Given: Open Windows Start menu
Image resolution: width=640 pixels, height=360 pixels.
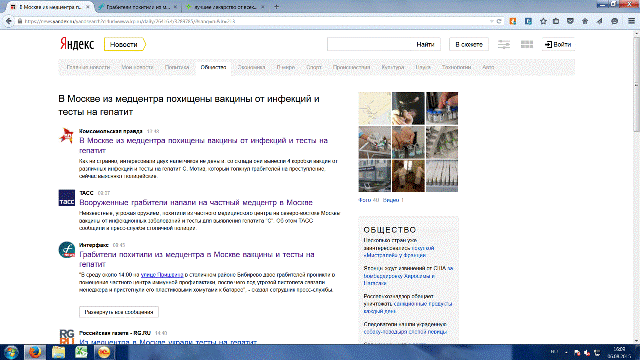Looking at the screenshot, I should click(11, 352).
